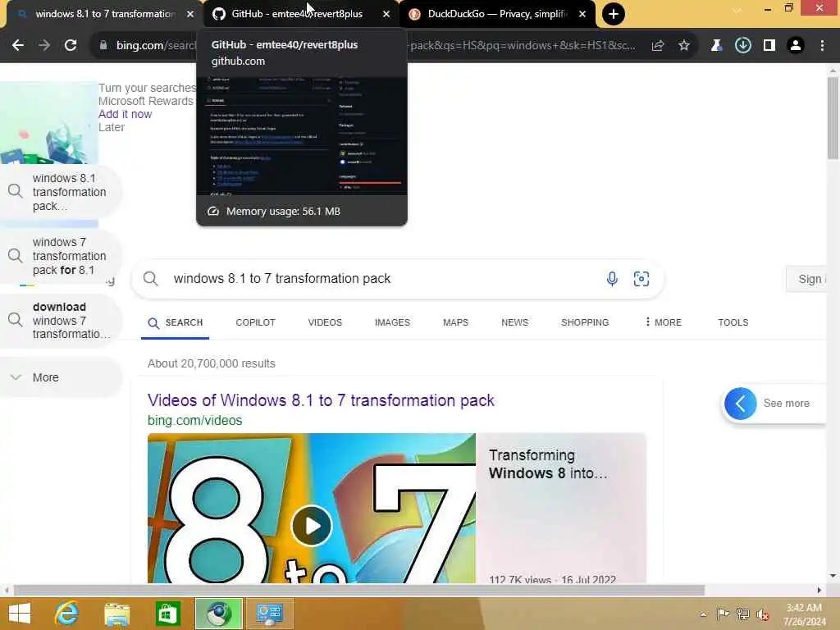Screen dimensions: 840x630
Task: Toggle the browser side panel icon
Action: pos(769,46)
